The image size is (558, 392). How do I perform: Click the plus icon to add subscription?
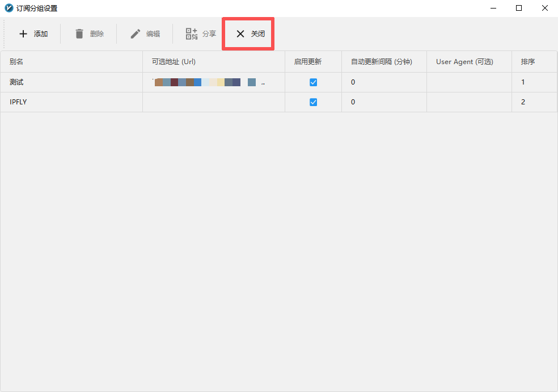(x=23, y=34)
